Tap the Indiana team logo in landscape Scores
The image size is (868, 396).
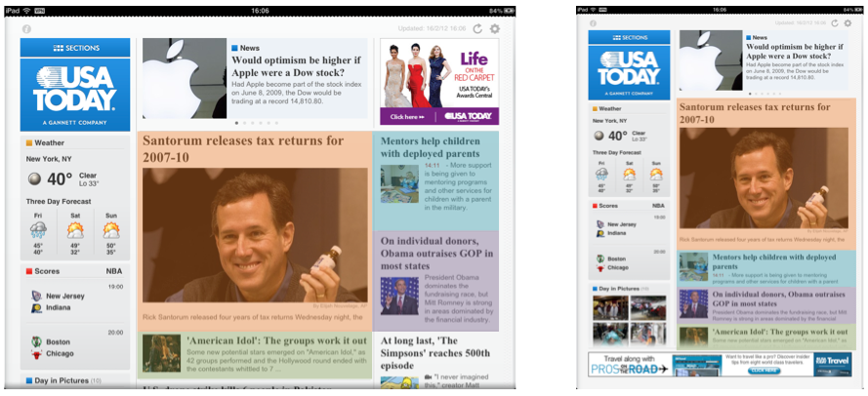click(36, 307)
